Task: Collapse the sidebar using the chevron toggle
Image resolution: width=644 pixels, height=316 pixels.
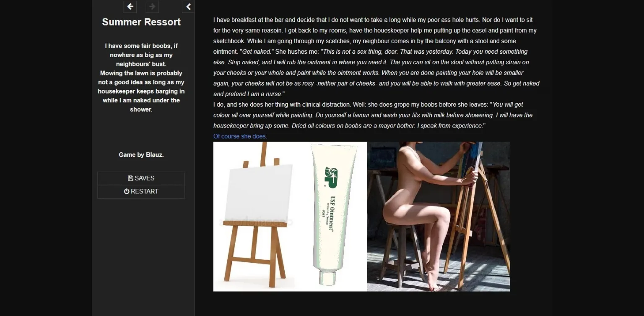Action: pos(188,6)
